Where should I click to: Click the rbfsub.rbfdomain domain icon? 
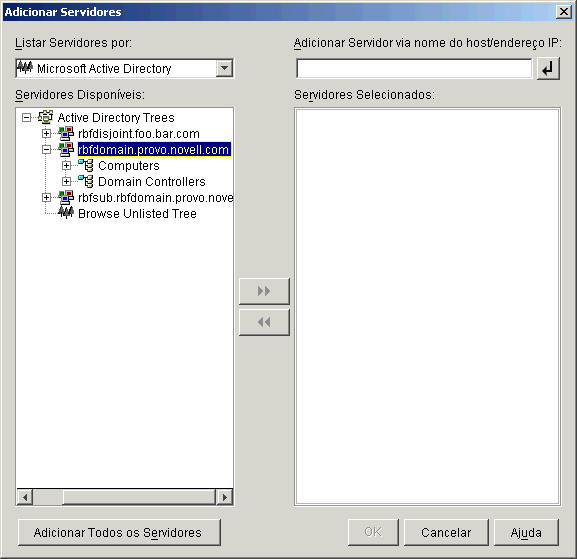tap(66, 197)
